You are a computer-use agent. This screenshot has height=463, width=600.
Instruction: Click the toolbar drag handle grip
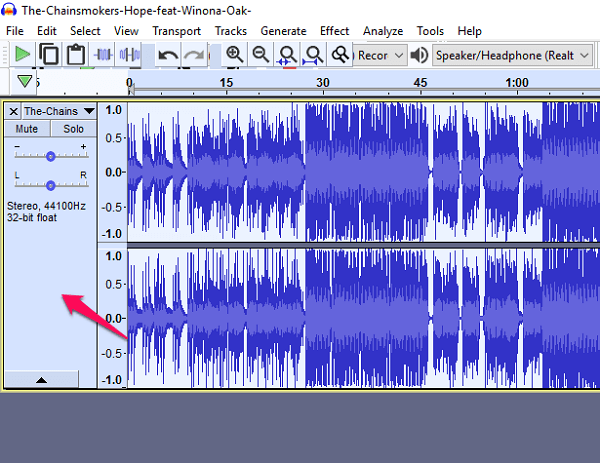coord(5,55)
